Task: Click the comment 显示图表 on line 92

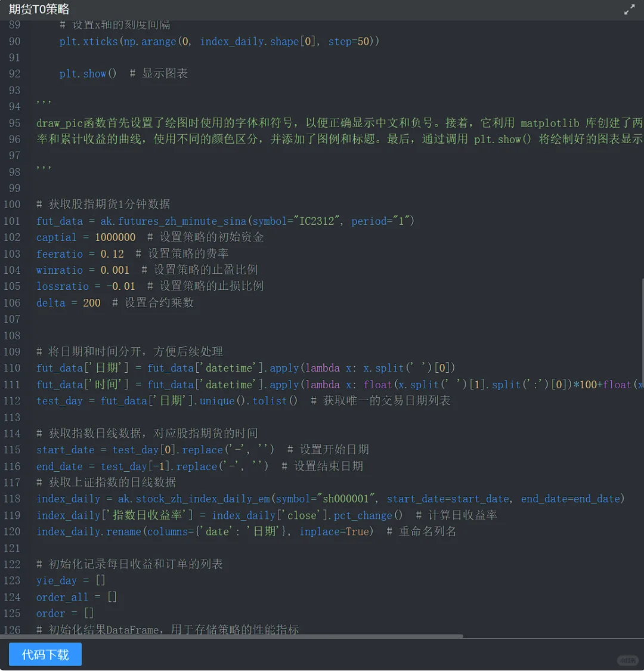Action: [159, 73]
